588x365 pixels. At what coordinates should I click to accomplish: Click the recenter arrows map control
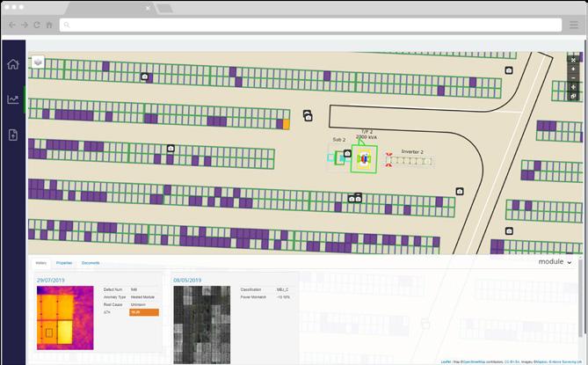tap(573, 87)
